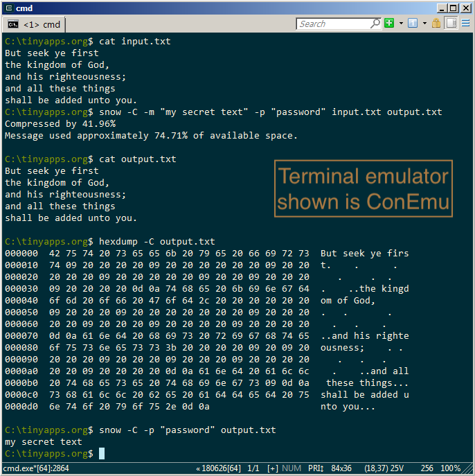Click the active consoles list icon
475x476 pixels.
click(x=413, y=24)
